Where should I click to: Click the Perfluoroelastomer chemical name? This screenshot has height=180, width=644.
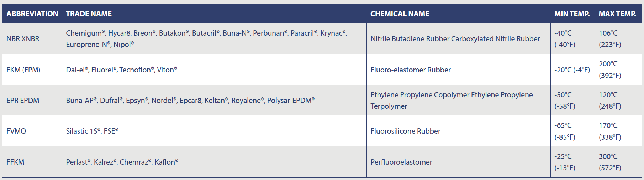click(x=401, y=162)
